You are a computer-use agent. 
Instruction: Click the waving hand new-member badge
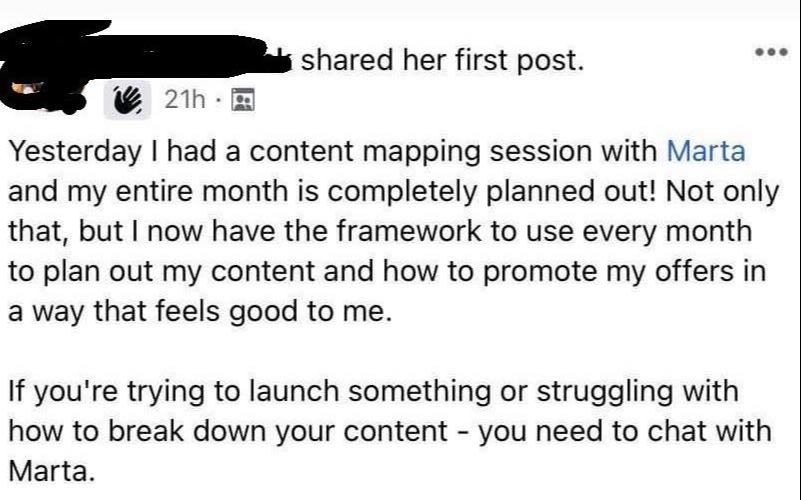click(127, 100)
